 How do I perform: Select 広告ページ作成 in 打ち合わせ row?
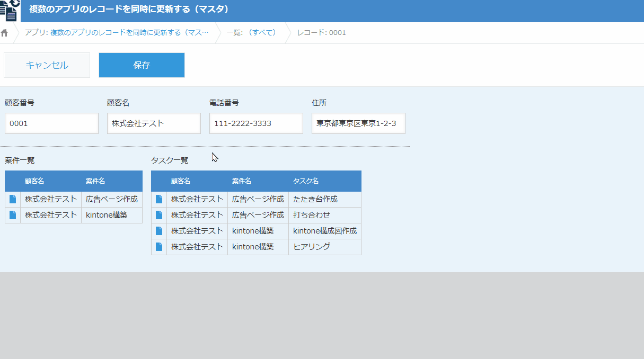point(258,215)
